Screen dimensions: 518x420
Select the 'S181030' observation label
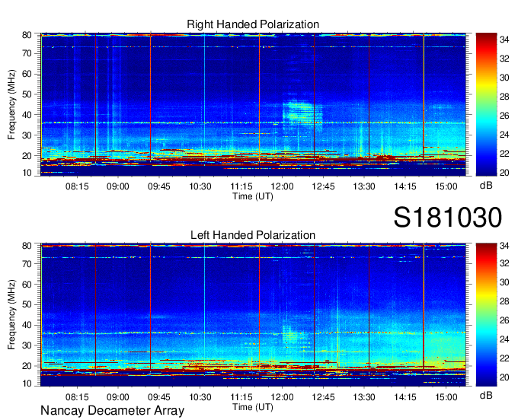pyautogui.click(x=448, y=218)
